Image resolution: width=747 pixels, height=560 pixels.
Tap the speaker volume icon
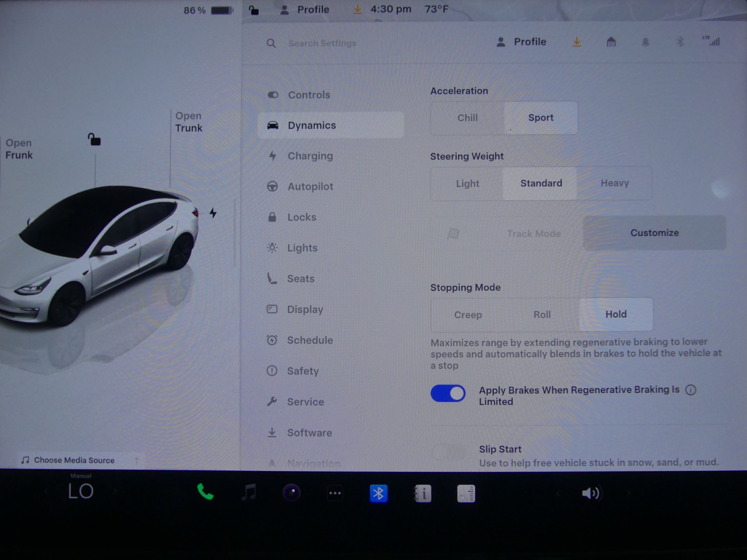[590, 493]
